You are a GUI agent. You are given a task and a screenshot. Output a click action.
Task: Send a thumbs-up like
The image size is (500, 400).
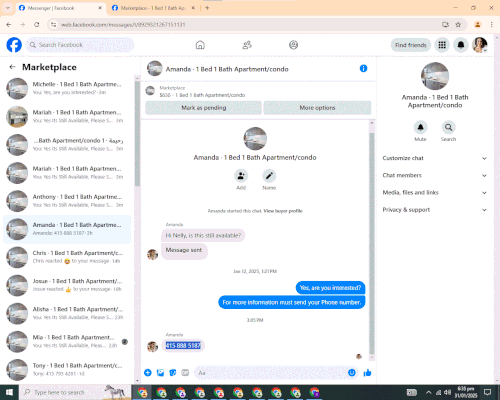tap(367, 373)
